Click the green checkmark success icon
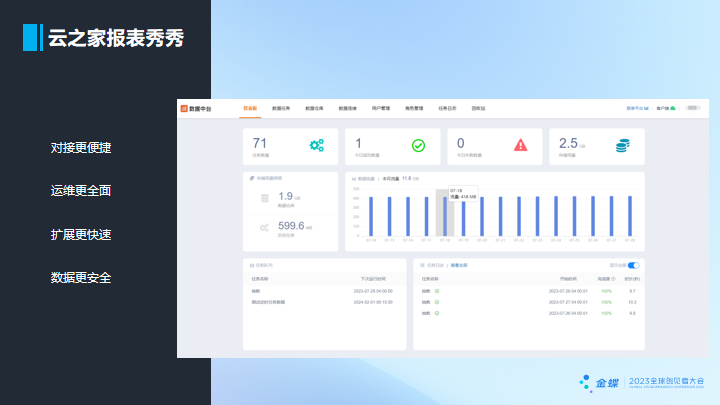 [418, 145]
